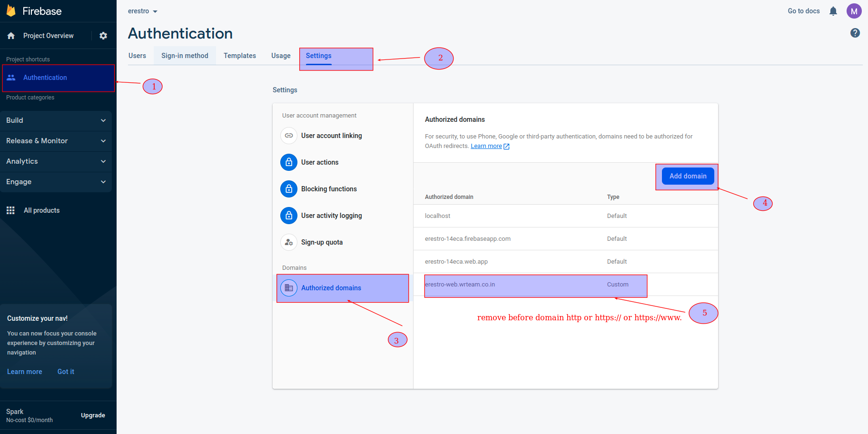Expand the Build category
868x434 pixels.
pyautogui.click(x=103, y=120)
